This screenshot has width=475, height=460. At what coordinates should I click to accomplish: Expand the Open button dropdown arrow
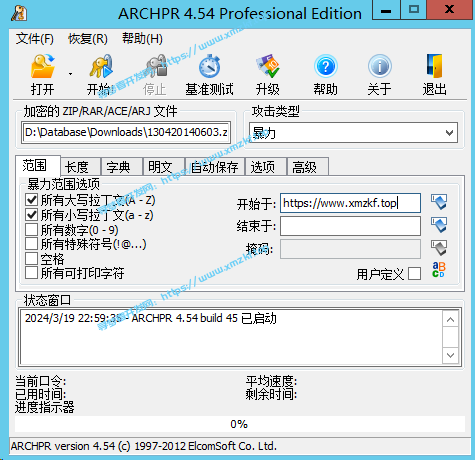(70, 74)
